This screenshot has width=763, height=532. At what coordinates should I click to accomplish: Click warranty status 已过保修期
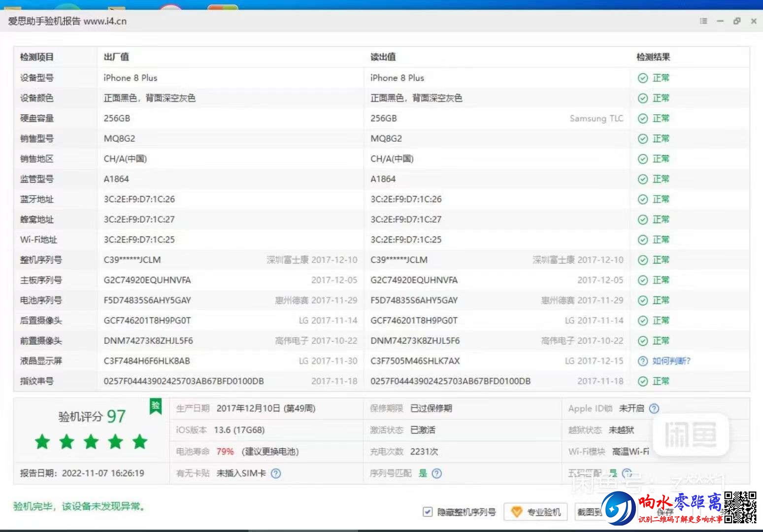pyautogui.click(x=431, y=408)
